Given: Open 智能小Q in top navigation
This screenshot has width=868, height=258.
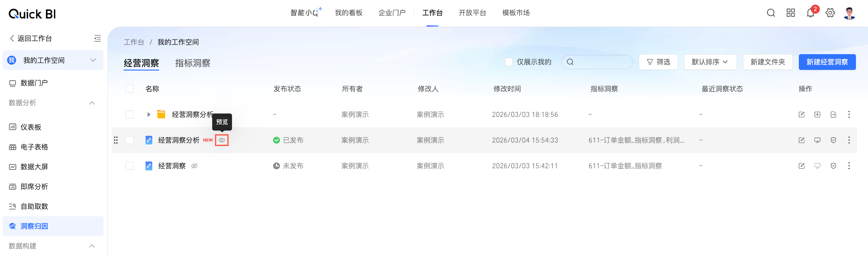Looking at the screenshot, I should [x=306, y=12].
